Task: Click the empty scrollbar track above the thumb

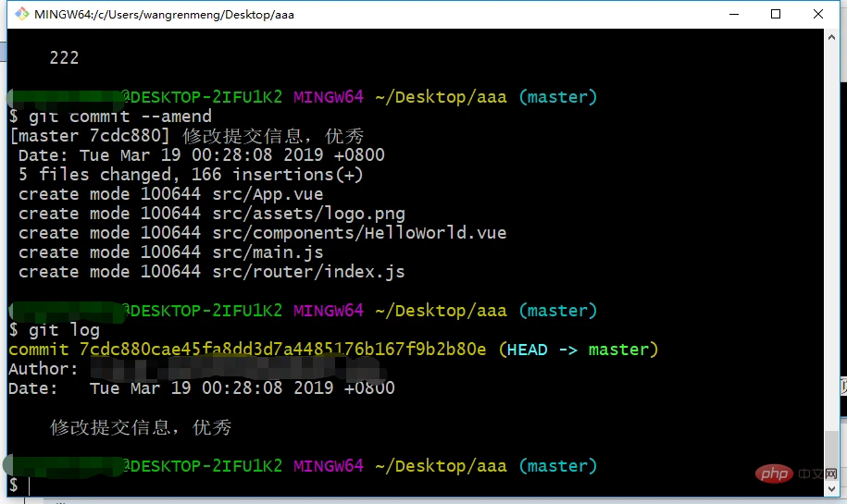Action: coord(832,238)
